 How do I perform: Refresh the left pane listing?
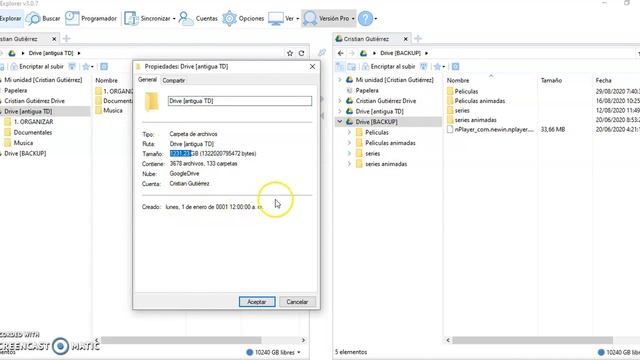(301, 53)
